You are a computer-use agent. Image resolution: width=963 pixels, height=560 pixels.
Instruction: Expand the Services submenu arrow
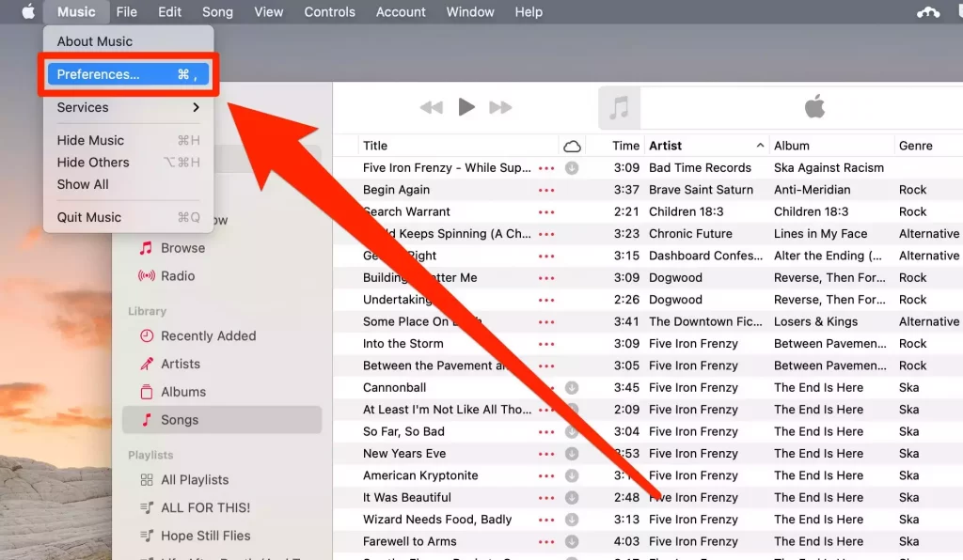196,107
